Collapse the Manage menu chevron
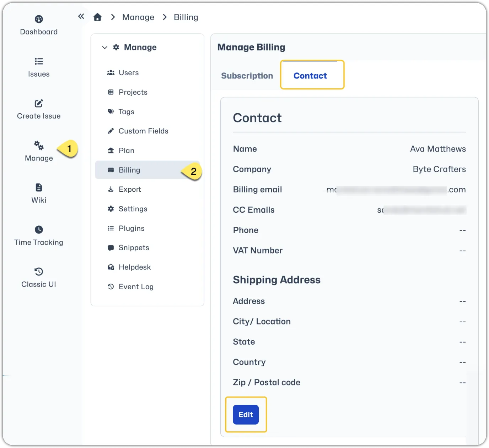The height and width of the screenshot is (448, 489). coord(104,47)
